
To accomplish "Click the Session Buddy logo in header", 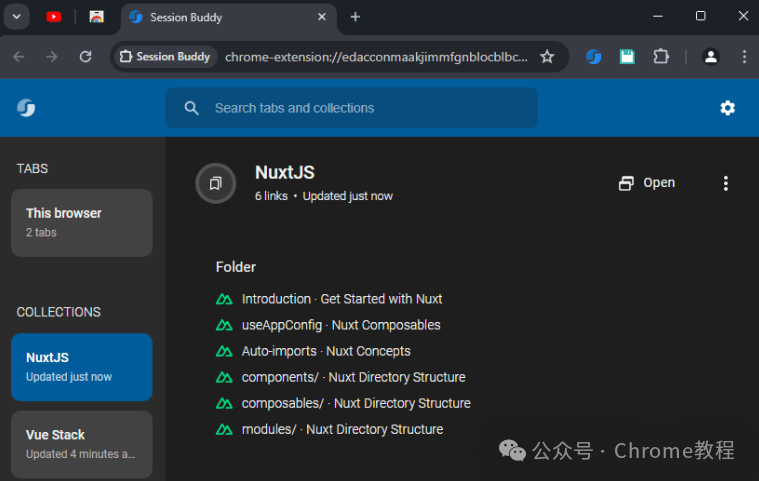I will tap(26, 107).
